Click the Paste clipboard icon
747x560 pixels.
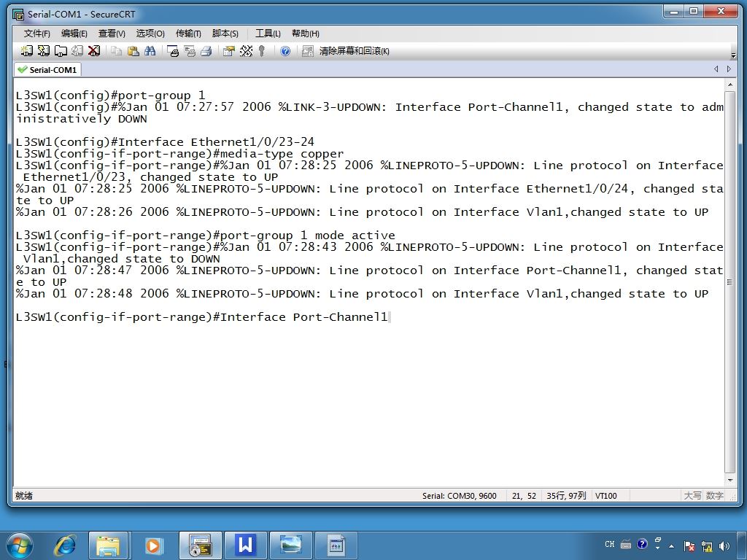point(133,51)
